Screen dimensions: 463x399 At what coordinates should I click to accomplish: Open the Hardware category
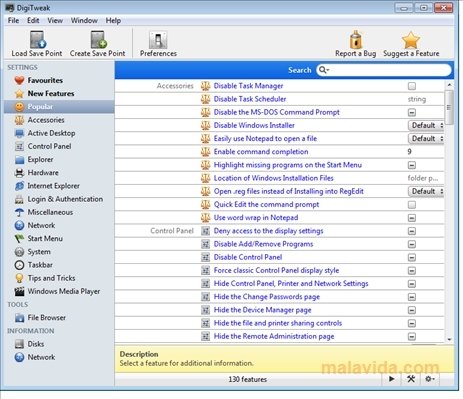[x=43, y=173]
